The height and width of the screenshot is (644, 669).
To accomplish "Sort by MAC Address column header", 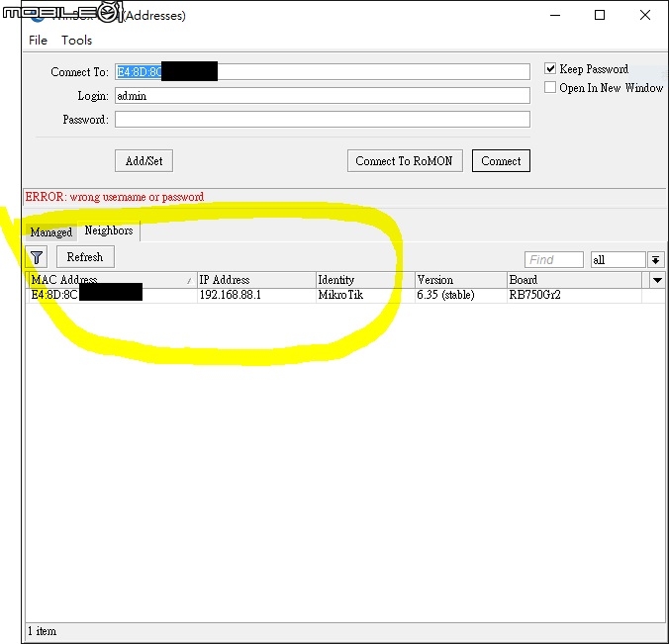I will click(x=112, y=280).
